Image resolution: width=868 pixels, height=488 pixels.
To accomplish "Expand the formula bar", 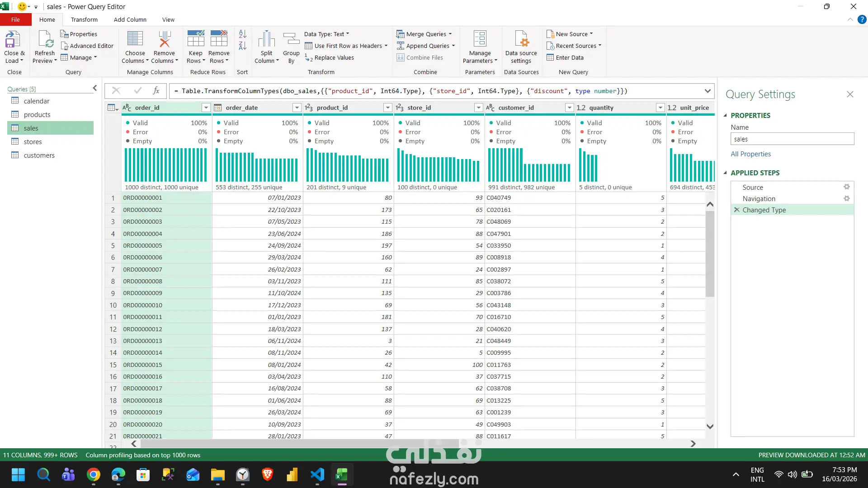I will tap(708, 91).
